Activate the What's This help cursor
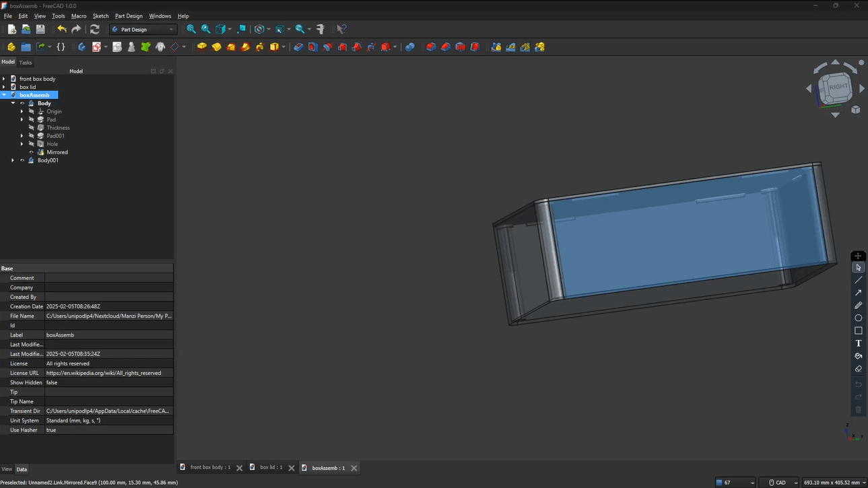Image resolution: width=868 pixels, height=488 pixels. [341, 30]
